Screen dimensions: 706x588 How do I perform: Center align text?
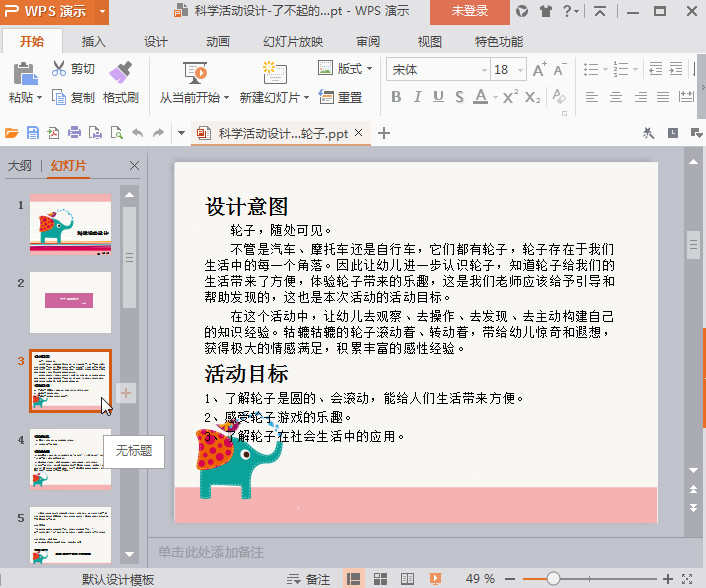616,97
